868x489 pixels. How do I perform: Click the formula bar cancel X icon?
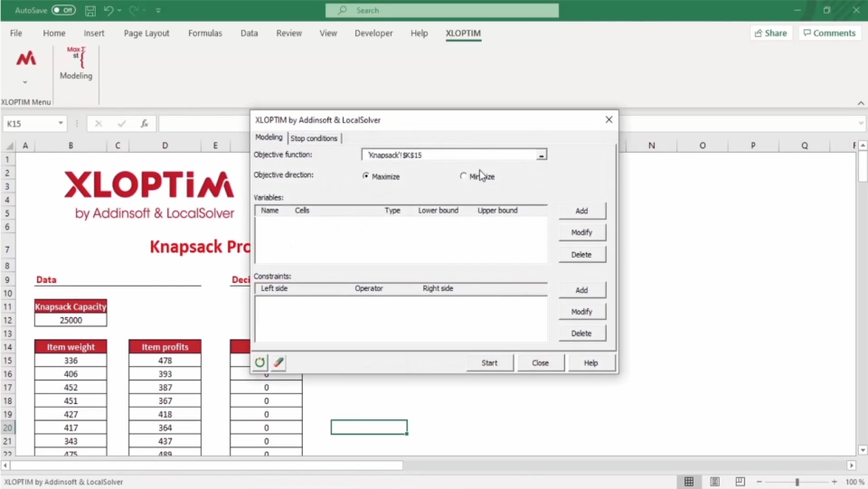tap(99, 123)
